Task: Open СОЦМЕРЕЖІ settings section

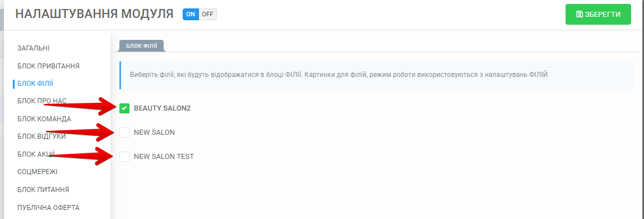Action: click(x=38, y=172)
